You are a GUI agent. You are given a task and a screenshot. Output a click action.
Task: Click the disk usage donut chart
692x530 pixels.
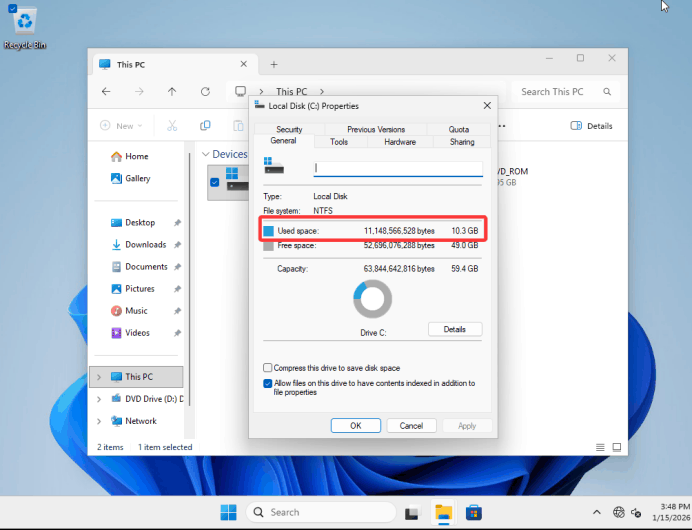point(373,299)
